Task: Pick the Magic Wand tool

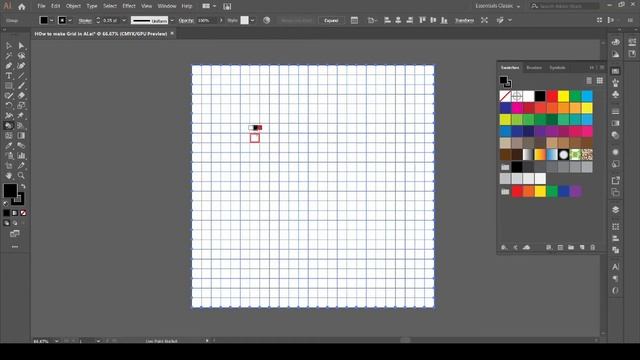Action: point(9,56)
